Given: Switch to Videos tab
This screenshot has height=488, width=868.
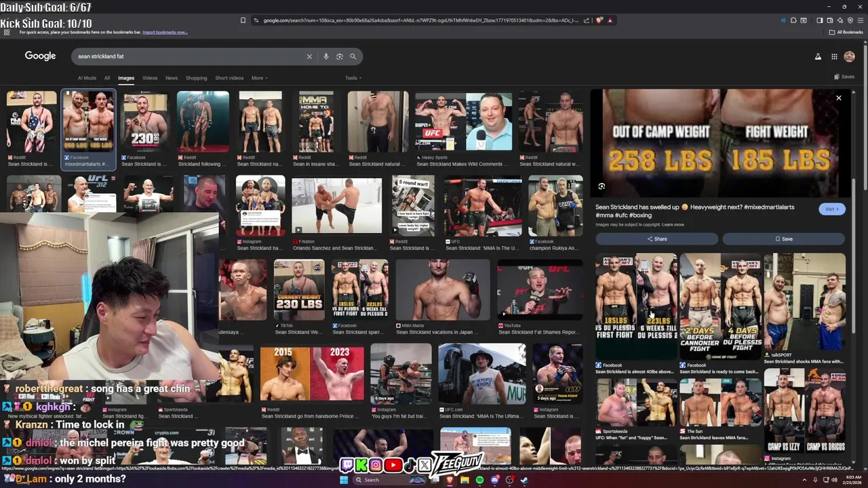Looking at the screenshot, I should pos(150,78).
